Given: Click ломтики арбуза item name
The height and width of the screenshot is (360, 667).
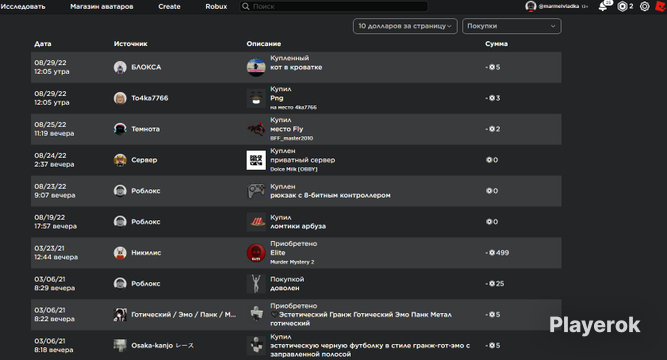Looking at the screenshot, I should [x=298, y=226].
